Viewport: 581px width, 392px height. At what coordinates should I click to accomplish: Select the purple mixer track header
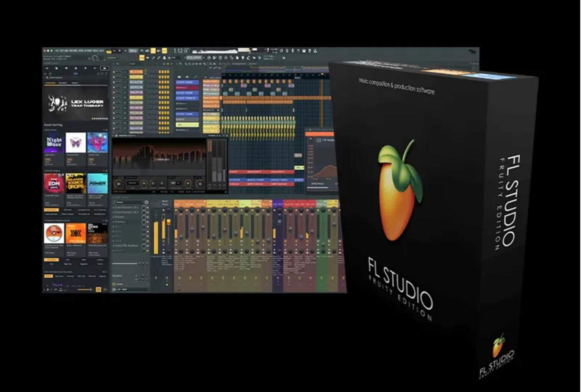[x=278, y=204]
